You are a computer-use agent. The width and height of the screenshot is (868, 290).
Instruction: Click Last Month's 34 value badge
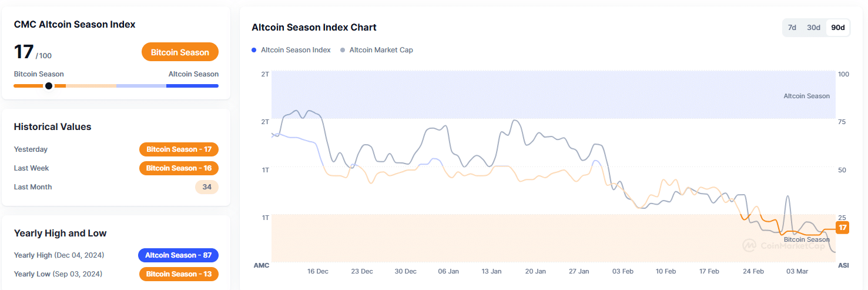tap(206, 187)
